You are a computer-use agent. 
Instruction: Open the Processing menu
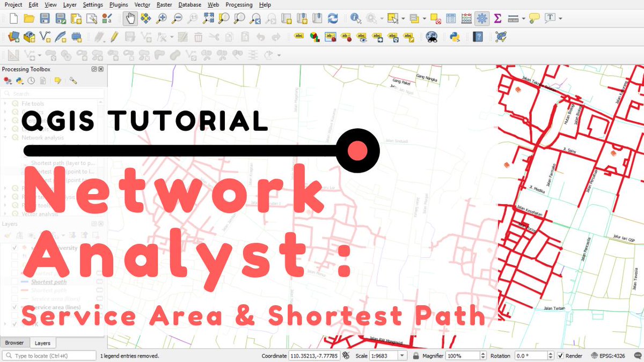[239, 4]
